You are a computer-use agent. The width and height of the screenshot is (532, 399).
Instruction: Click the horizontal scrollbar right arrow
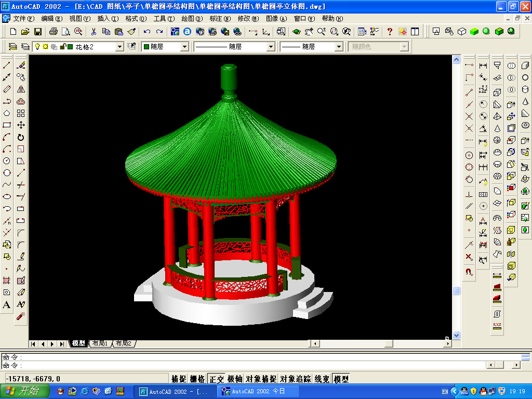[448, 344]
